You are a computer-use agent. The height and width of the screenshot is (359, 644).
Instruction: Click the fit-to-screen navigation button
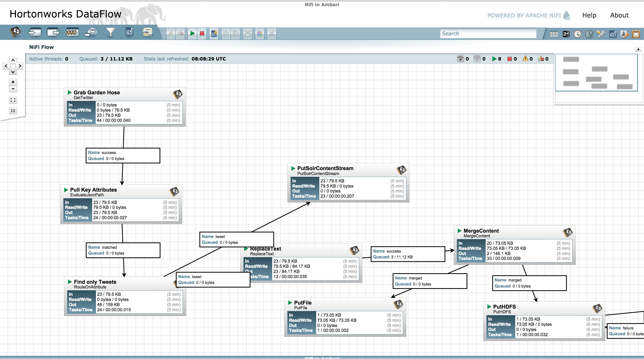coord(13,100)
